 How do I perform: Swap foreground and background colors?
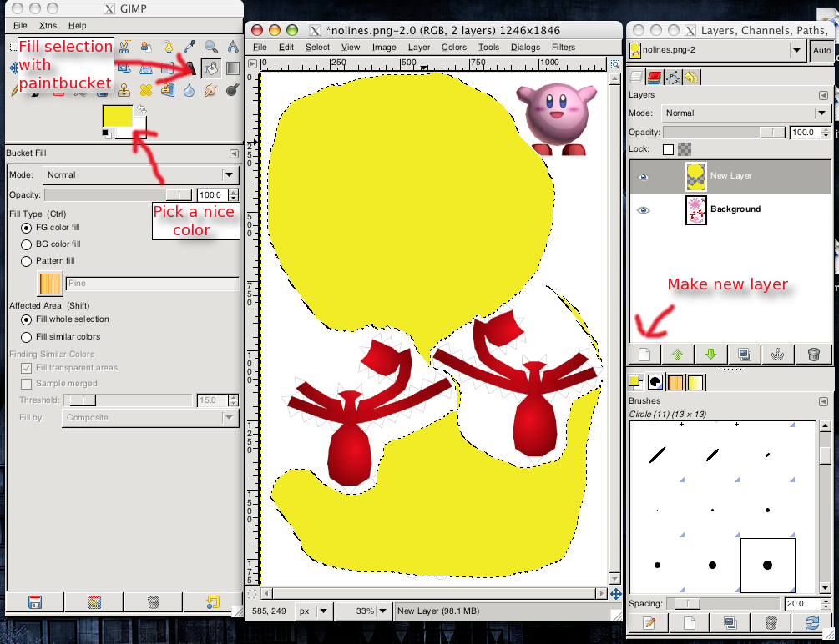pyautogui.click(x=141, y=109)
